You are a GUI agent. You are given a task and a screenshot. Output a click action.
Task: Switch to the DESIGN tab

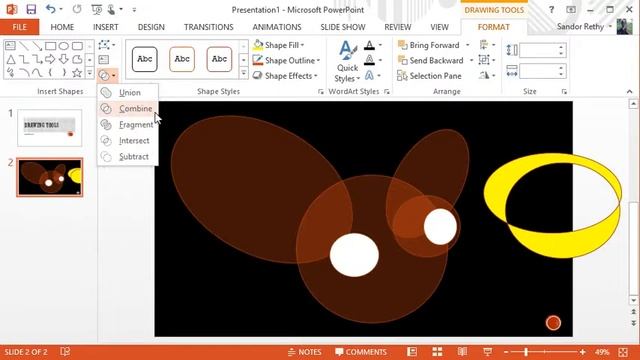(151, 27)
